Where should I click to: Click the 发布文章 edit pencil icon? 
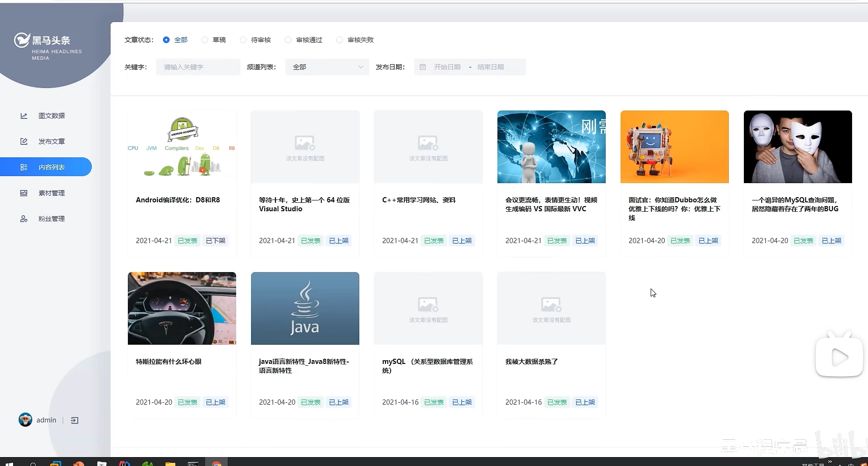click(x=24, y=141)
